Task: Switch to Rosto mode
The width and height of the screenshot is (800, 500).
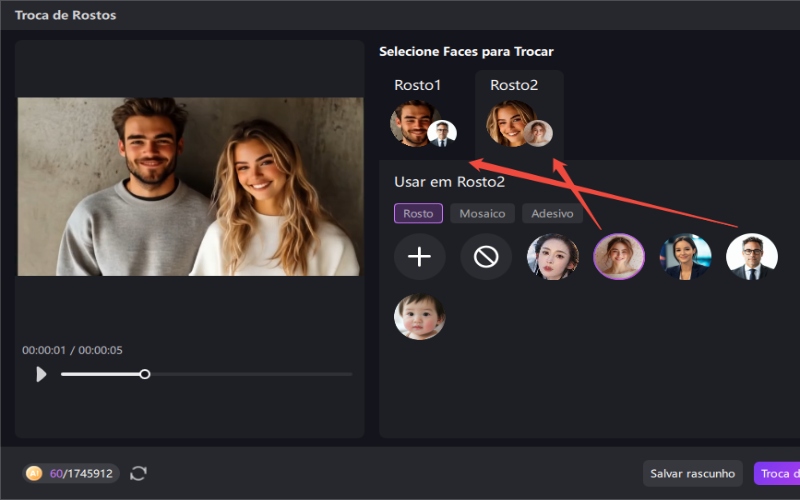Action: click(x=418, y=213)
